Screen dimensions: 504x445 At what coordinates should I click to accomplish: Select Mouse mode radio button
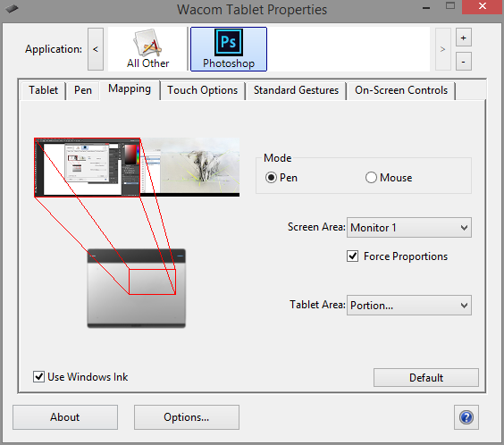[371, 177]
